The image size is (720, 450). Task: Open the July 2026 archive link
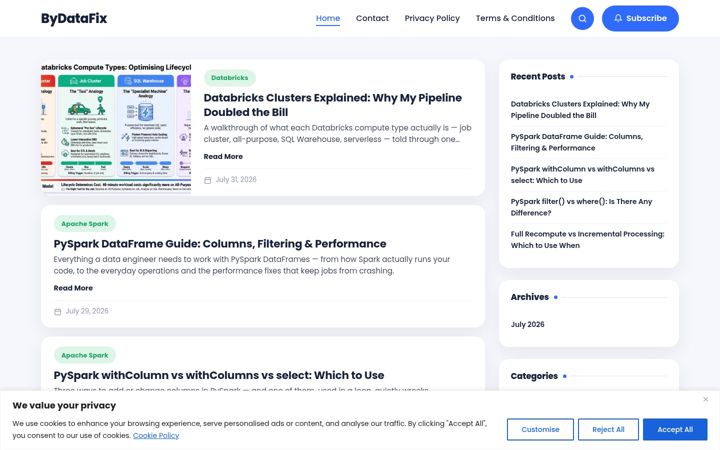tap(527, 324)
